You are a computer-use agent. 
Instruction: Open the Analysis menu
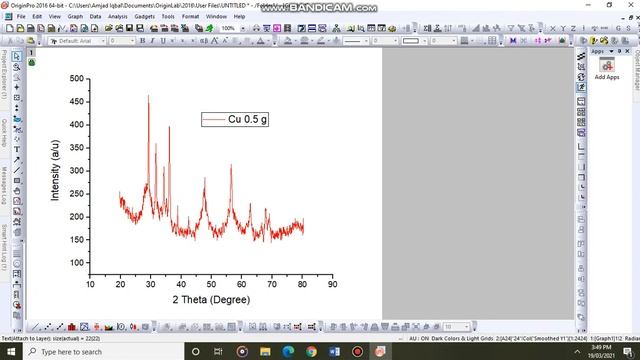(118, 17)
